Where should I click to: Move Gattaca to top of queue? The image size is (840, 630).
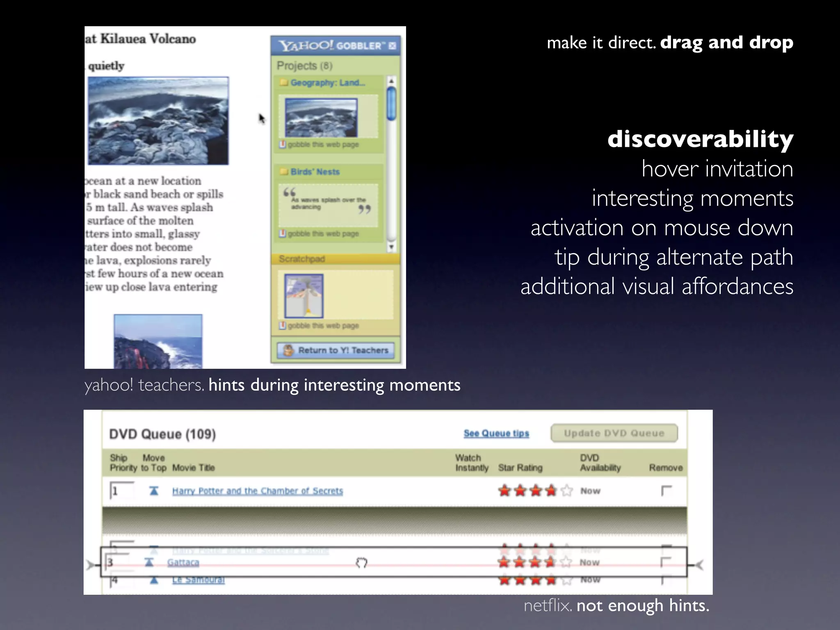click(x=149, y=562)
